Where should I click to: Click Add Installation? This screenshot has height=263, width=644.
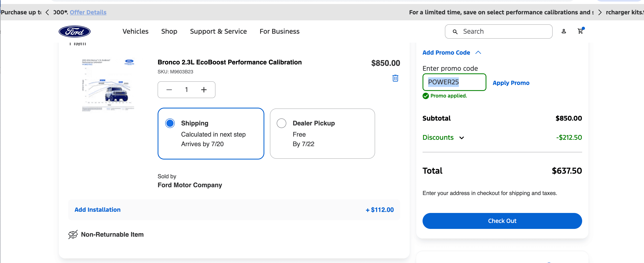pos(98,210)
